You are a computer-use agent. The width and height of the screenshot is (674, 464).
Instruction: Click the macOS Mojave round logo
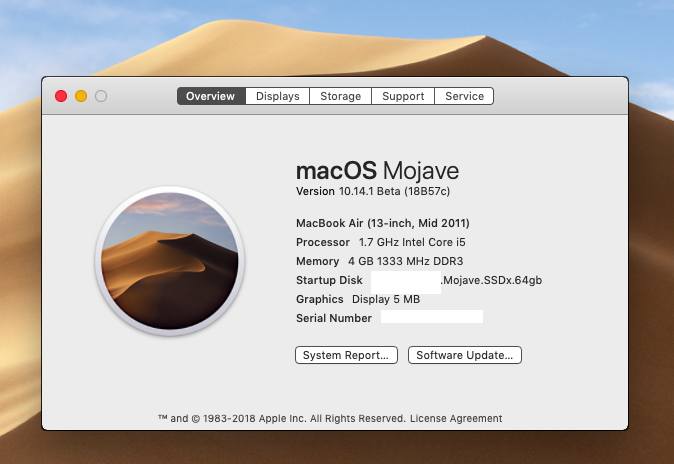coord(169,261)
